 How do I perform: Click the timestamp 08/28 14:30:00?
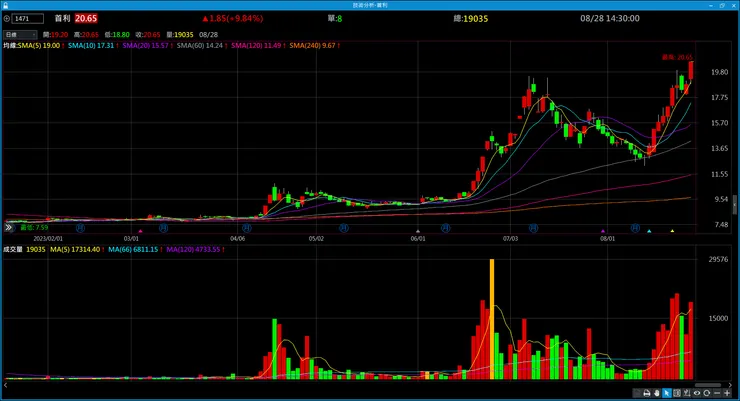(610, 19)
